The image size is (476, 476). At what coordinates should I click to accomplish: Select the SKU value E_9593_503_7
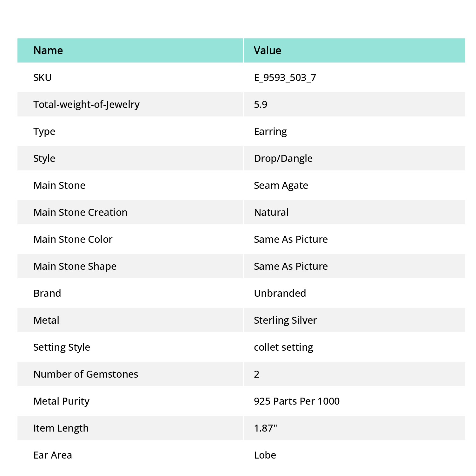coord(285,77)
